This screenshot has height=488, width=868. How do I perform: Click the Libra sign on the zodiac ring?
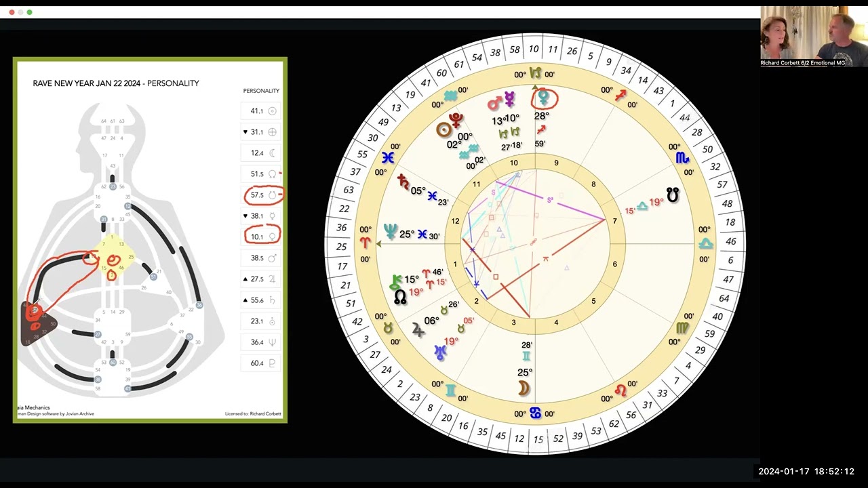(x=705, y=243)
